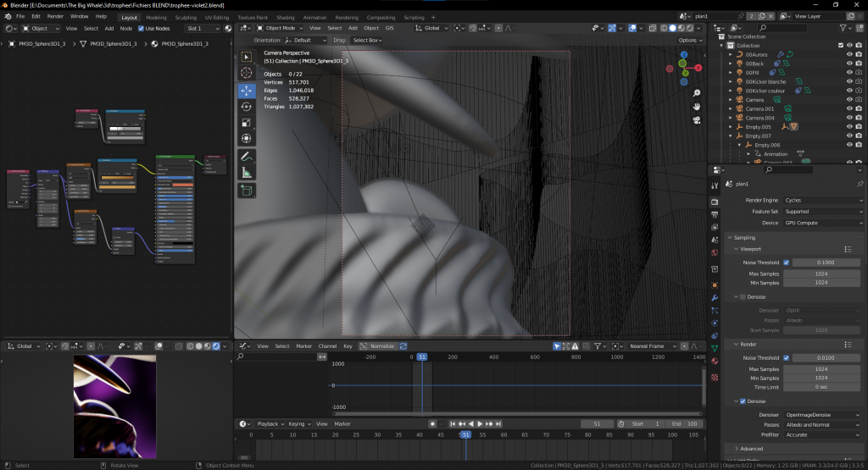This screenshot has width=868, height=470.
Task: Pick the Annotate tool
Action: 246,156
